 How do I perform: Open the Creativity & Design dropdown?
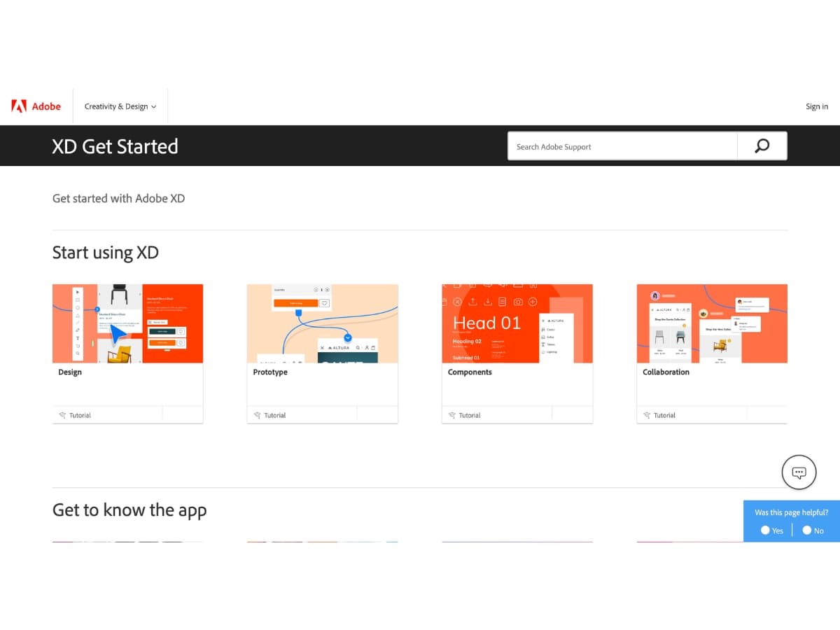click(x=120, y=106)
